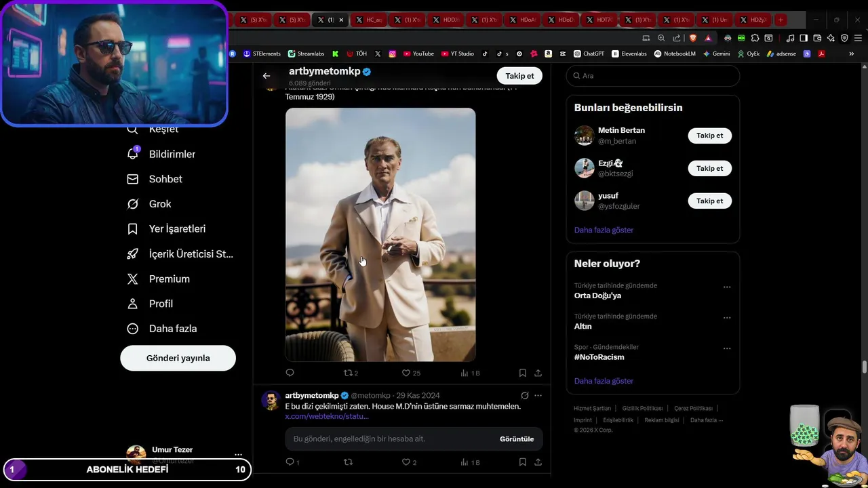Click the Grok icon on the House M.D post
This screenshot has width=868, height=488.
524,395
